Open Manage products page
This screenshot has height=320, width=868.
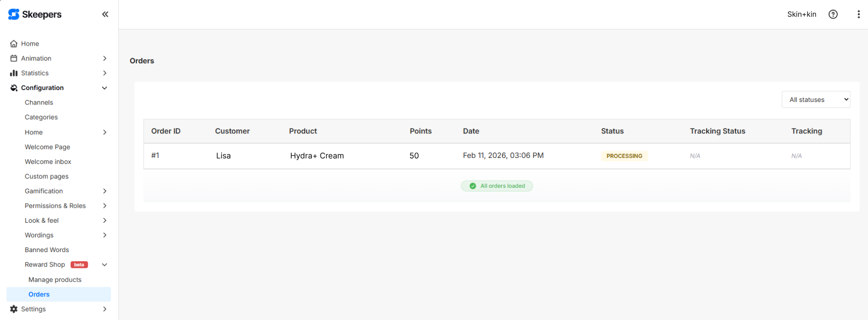click(x=55, y=280)
